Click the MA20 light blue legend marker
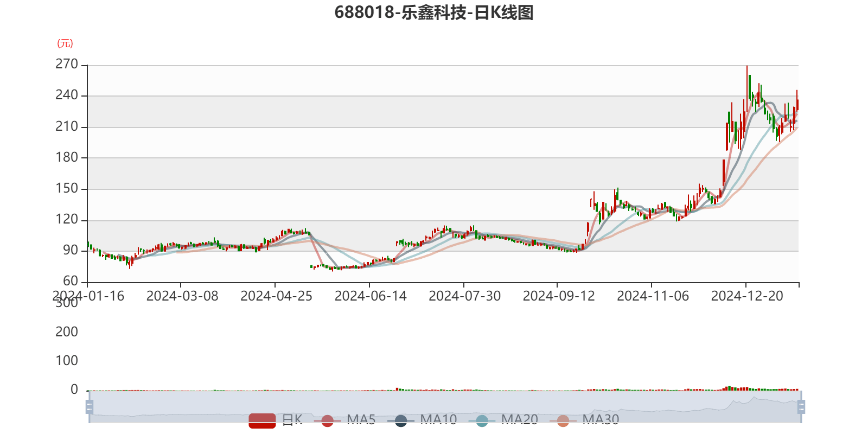This screenshot has width=868, height=434. pyautogui.click(x=482, y=420)
